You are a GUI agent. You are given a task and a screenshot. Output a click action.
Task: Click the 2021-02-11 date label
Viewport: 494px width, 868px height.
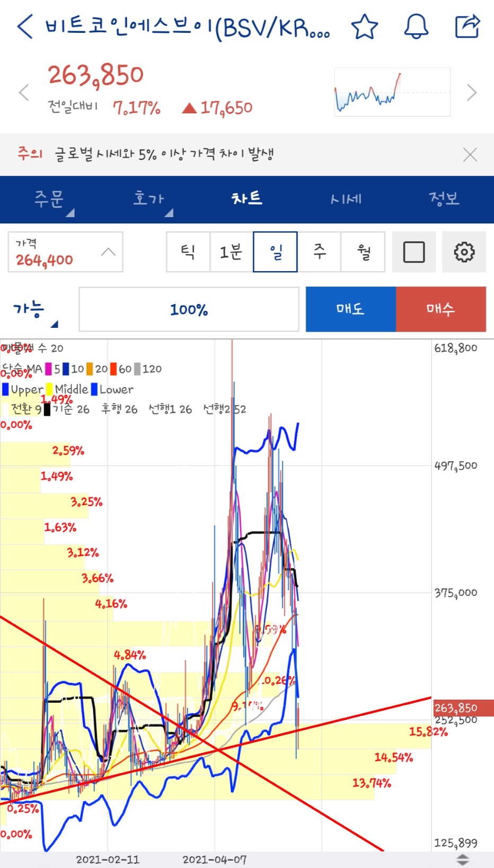[108, 860]
